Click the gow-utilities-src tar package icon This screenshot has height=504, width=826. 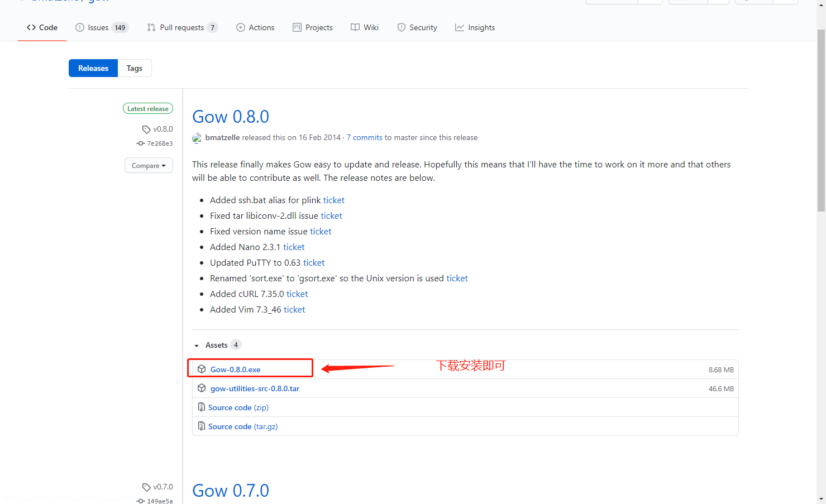pyautogui.click(x=202, y=388)
